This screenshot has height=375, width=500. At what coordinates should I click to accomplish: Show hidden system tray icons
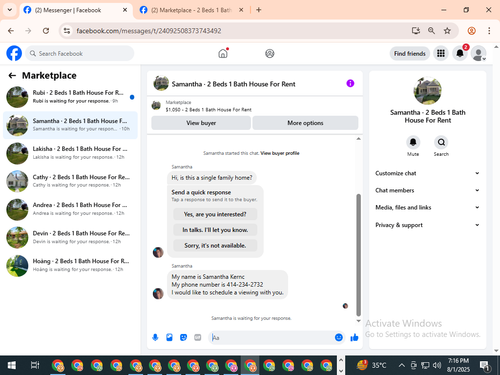pos(402,366)
